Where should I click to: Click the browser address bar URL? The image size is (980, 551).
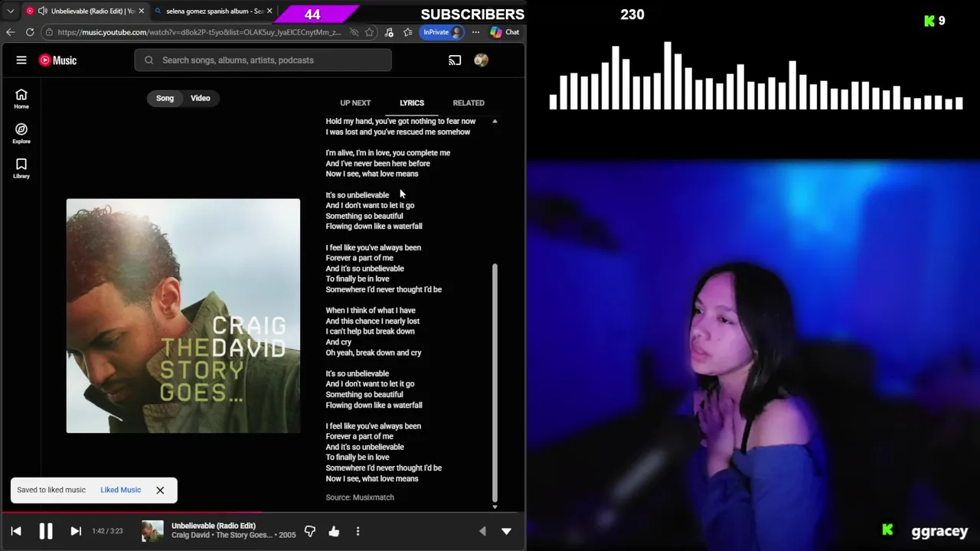[199, 32]
